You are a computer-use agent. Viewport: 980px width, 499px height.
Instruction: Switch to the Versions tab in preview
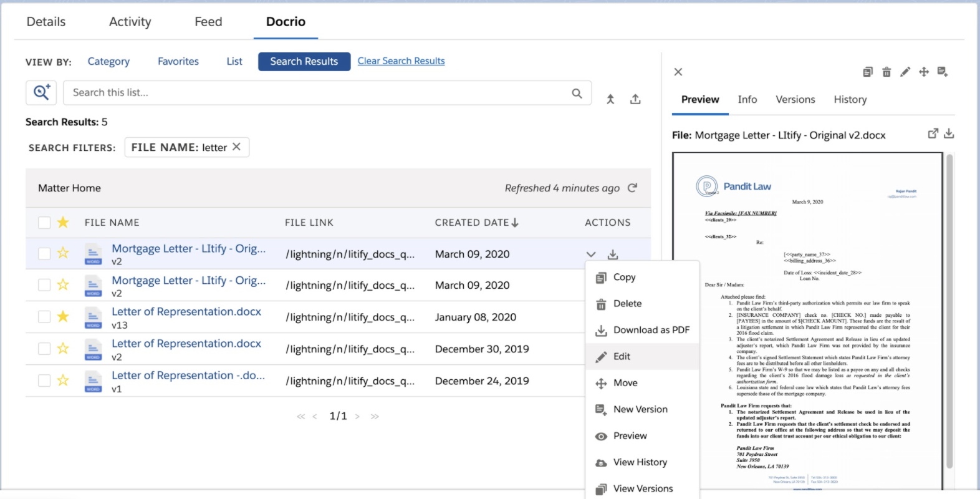(795, 100)
